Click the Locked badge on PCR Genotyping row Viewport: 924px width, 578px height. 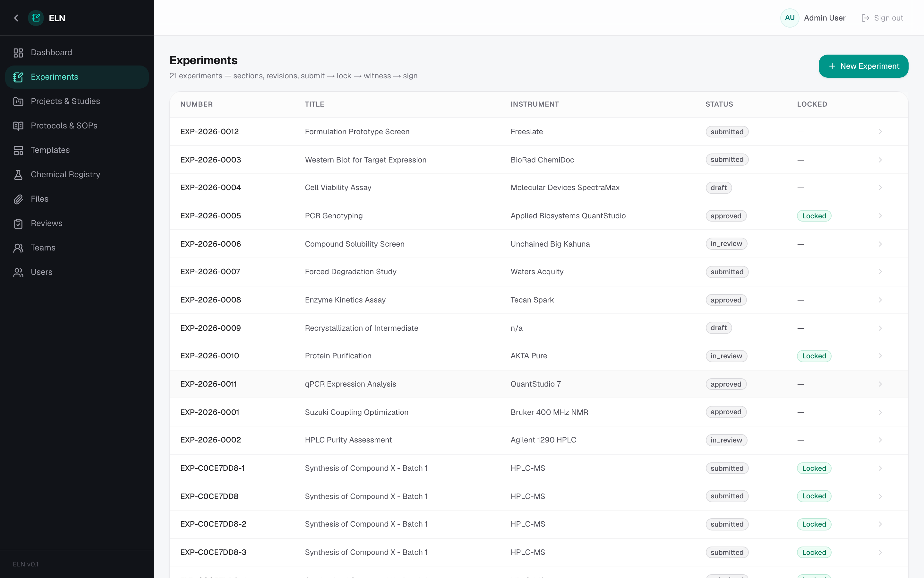[814, 216]
